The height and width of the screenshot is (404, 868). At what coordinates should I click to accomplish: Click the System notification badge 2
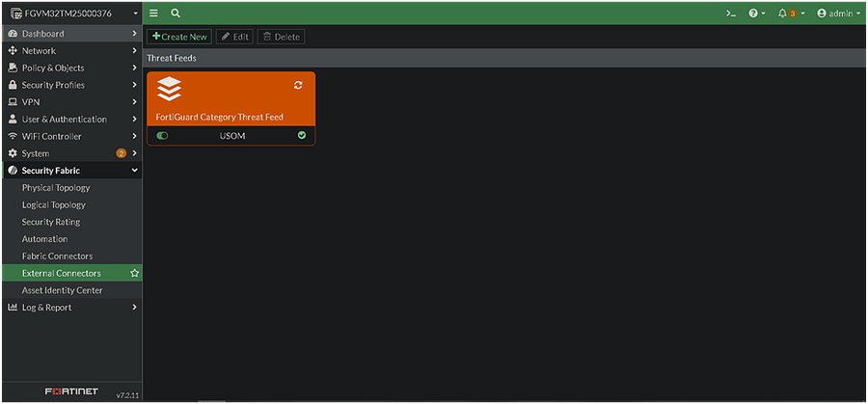(x=121, y=154)
